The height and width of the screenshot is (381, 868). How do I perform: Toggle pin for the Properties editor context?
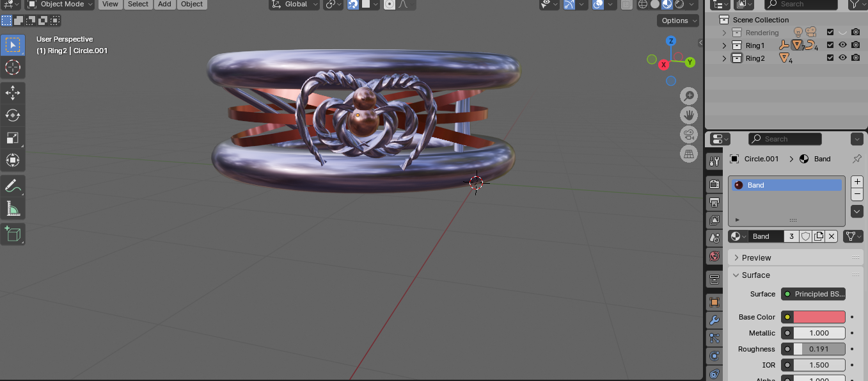[857, 159]
